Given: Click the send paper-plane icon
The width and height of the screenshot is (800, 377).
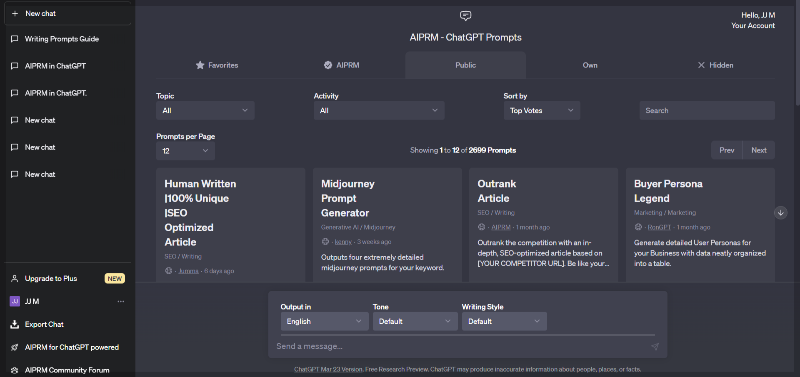Looking at the screenshot, I should click(655, 346).
